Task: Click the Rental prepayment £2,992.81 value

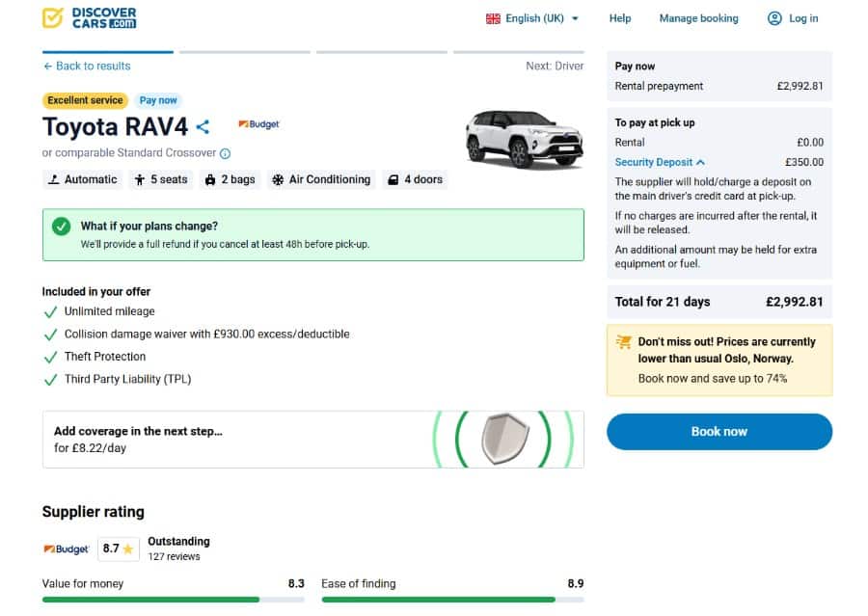Action: pyautogui.click(x=800, y=86)
